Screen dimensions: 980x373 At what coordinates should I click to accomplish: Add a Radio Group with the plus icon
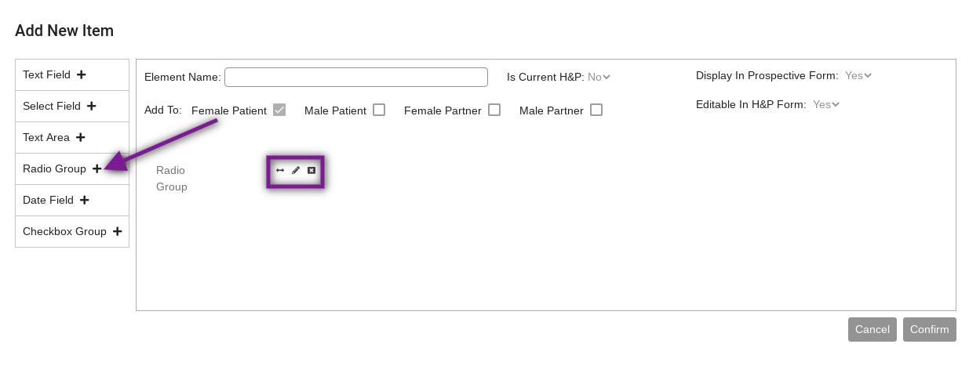(x=97, y=168)
